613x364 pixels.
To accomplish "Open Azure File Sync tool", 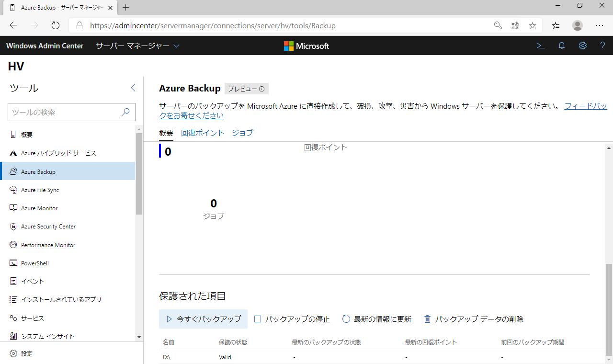I will 68,190.
